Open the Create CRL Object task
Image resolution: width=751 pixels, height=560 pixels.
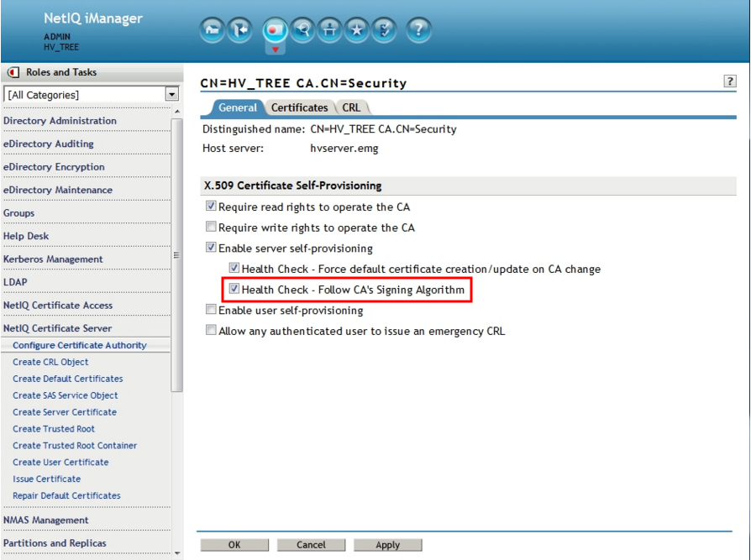[x=50, y=362]
